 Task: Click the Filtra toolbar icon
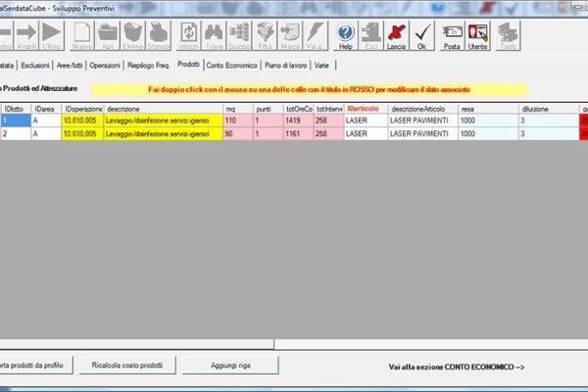click(264, 36)
